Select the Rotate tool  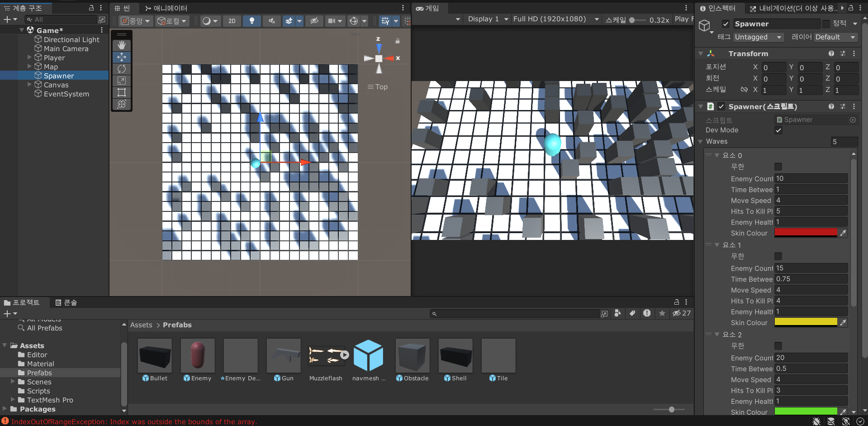click(122, 69)
